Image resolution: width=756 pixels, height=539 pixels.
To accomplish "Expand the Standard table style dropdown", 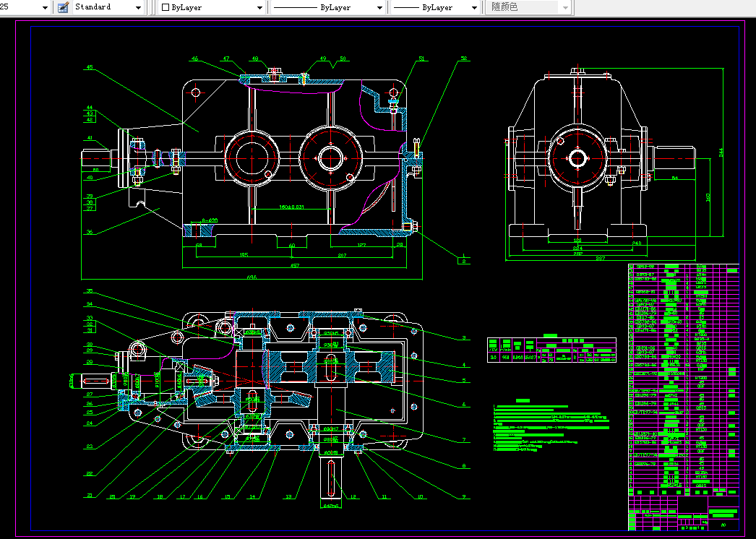I will (138, 8).
